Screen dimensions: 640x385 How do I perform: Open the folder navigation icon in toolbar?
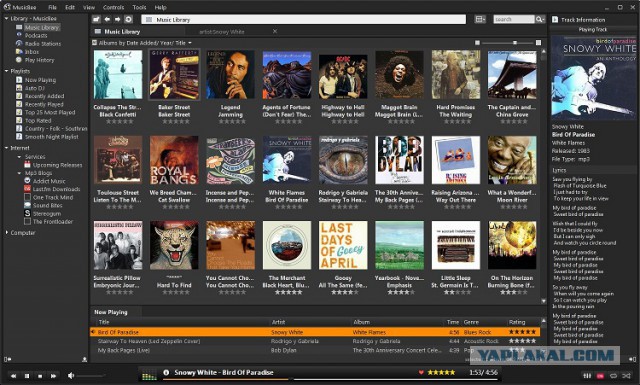96,19
